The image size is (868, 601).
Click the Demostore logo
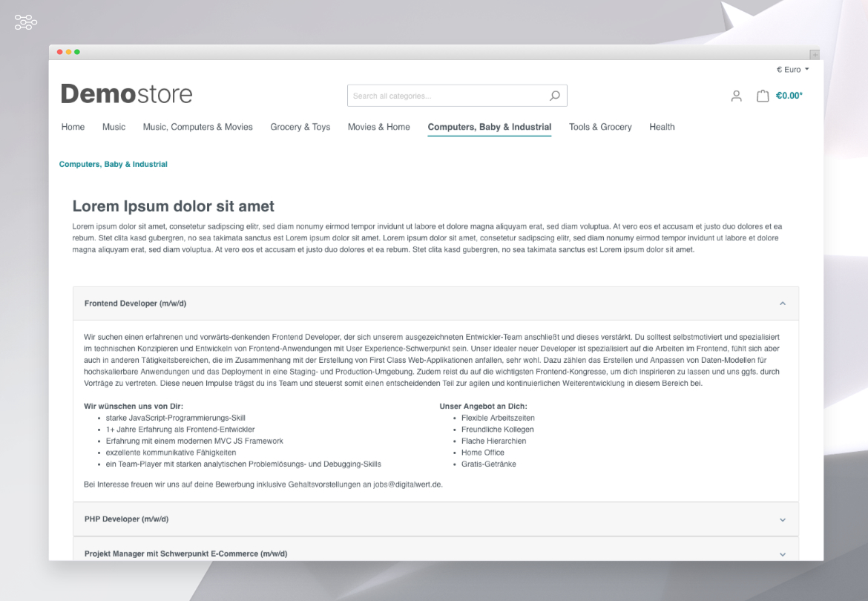click(127, 94)
